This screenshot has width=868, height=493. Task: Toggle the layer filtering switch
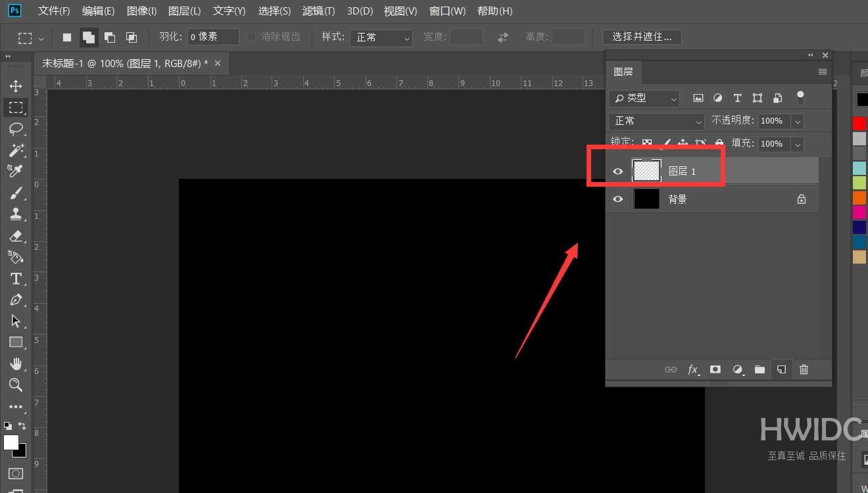(800, 98)
